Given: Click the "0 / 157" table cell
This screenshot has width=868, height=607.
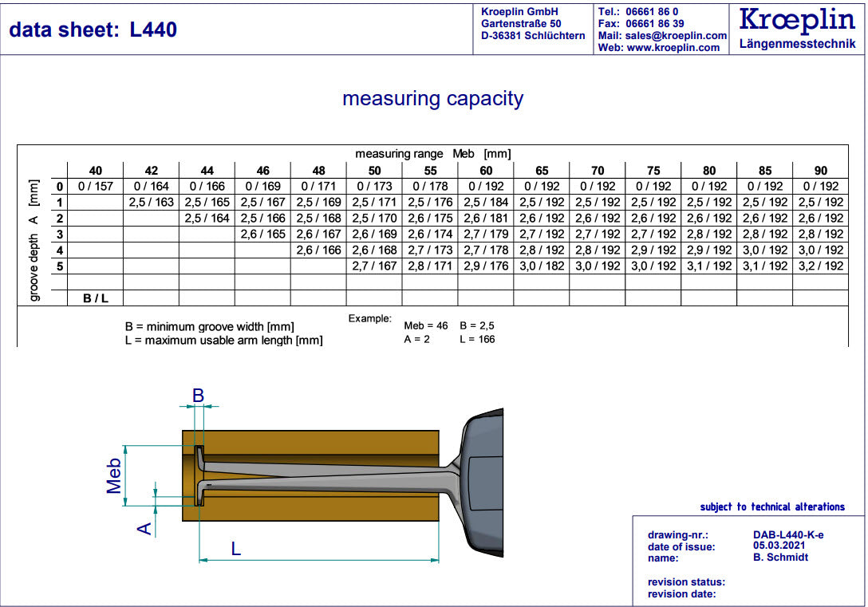Looking at the screenshot, I should coord(95,187).
